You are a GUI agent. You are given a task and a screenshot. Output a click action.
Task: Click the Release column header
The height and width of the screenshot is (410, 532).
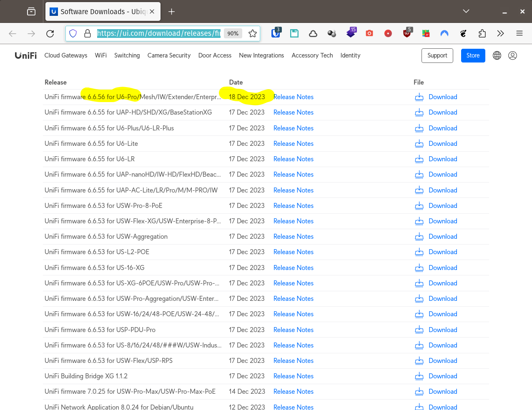pos(55,82)
